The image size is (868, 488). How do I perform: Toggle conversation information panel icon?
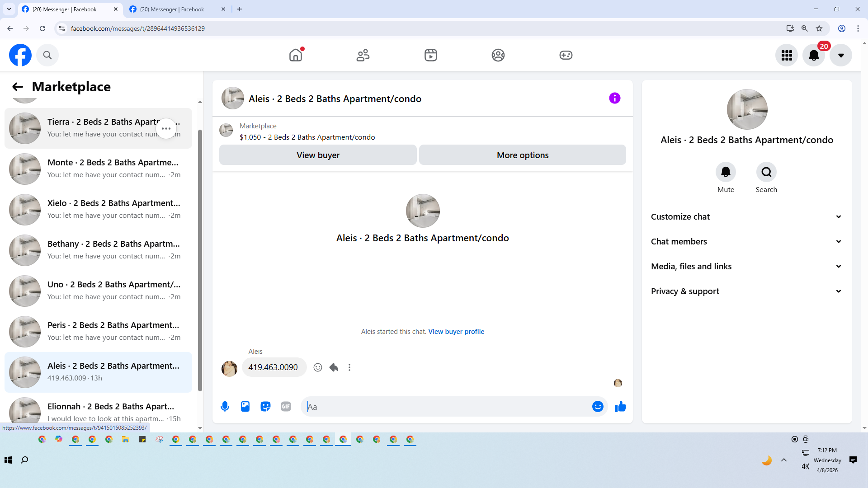pos(614,98)
